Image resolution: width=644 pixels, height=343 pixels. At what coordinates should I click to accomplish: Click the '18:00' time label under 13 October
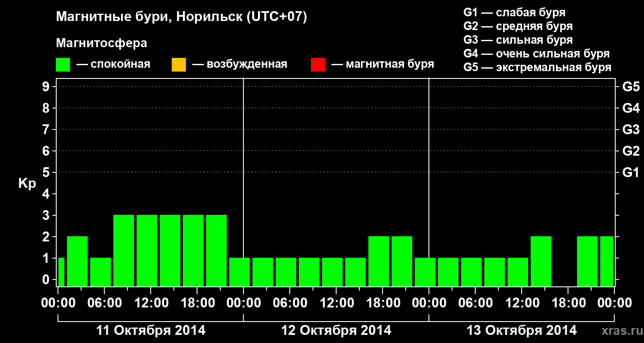(x=568, y=303)
